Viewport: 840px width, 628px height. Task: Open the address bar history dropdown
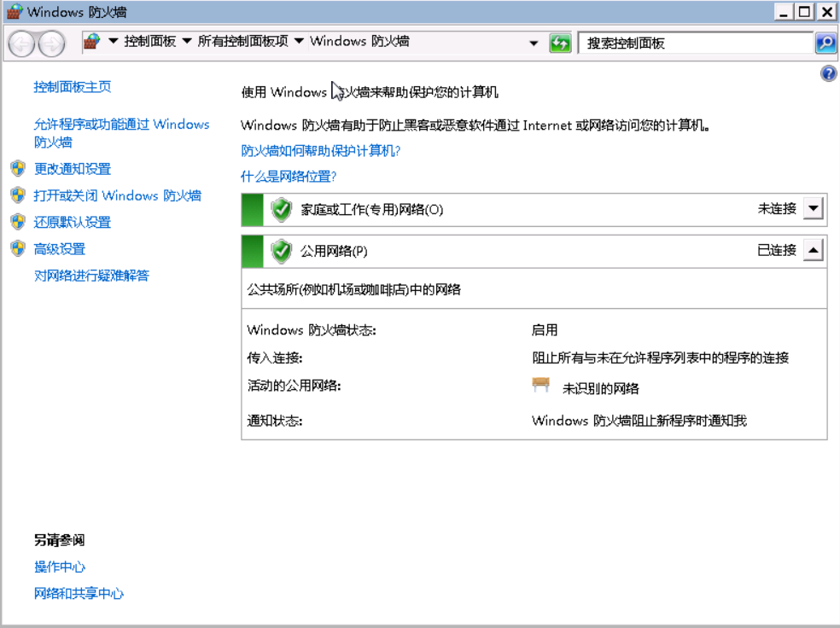(534, 44)
